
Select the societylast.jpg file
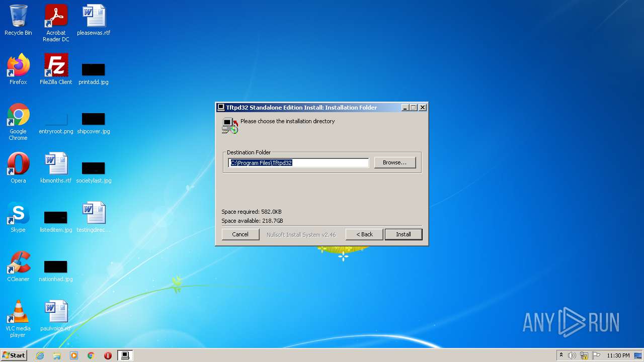(94, 172)
